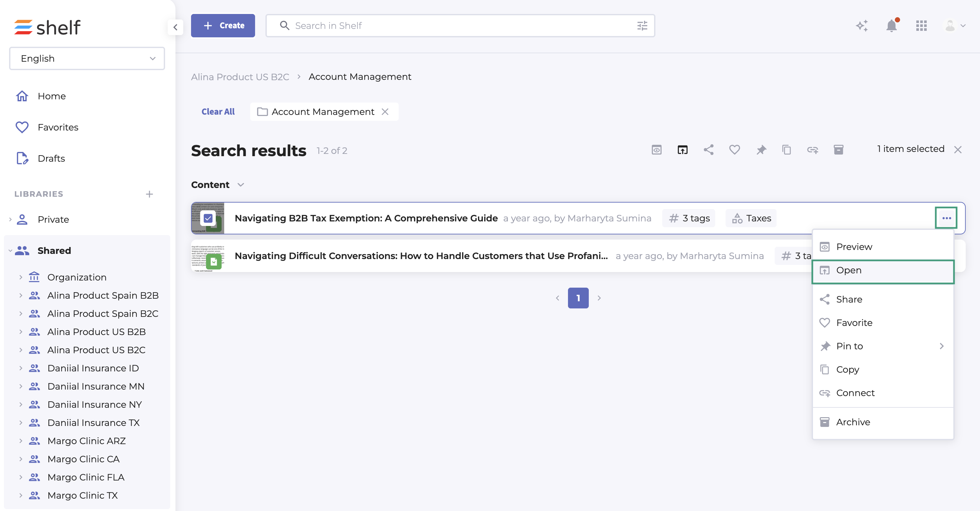The height and width of the screenshot is (511, 980).
Task: Click the connect link icon in the toolbar
Action: (812, 150)
